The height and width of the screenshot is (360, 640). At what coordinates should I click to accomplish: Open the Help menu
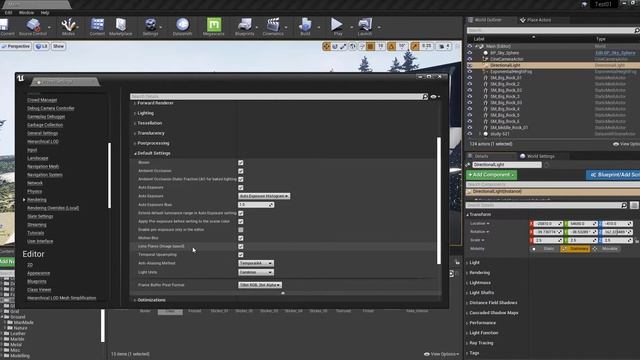pos(45,13)
